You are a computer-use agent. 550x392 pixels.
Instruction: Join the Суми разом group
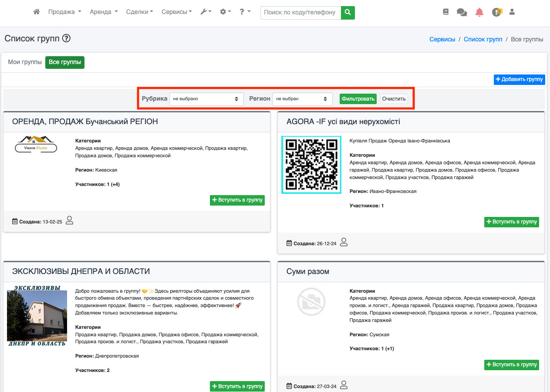tap(511, 365)
